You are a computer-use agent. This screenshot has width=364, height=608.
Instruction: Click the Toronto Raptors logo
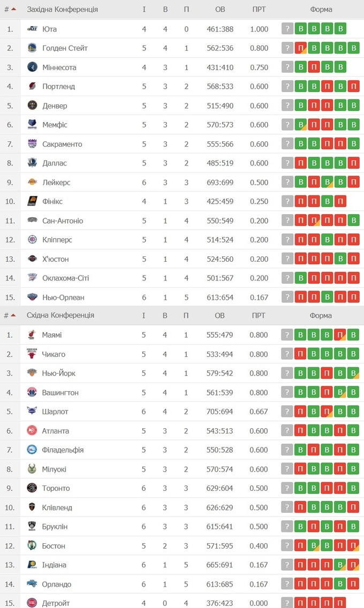point(32,488)
